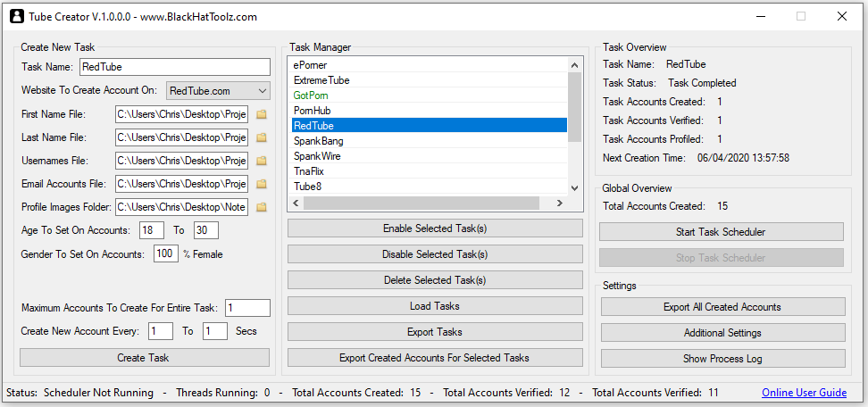The width and height of the screenshot is (868, 407).
Task: Click folder icon next to First Name File
Action: pos(262,114)
